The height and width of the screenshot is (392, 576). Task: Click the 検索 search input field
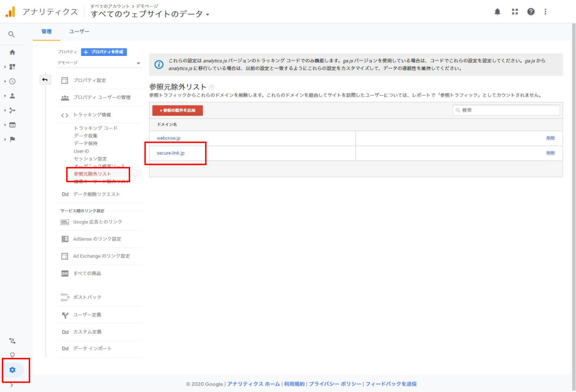[506, 110]
